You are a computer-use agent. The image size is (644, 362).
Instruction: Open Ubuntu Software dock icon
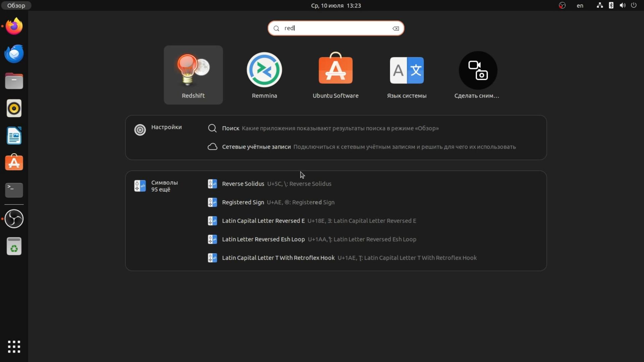[14, 163]
